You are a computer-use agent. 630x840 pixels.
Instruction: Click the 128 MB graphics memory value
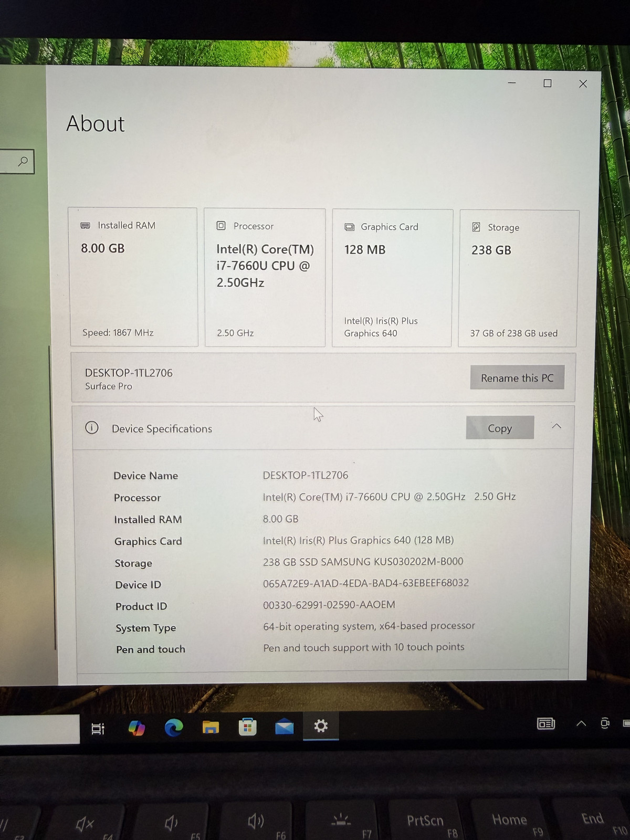[365, 250]
